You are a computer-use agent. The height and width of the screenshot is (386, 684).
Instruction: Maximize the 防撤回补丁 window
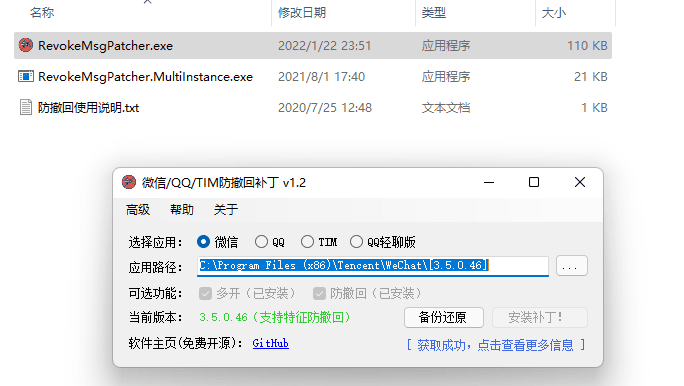pyautogui.click(x=534, y=182)
